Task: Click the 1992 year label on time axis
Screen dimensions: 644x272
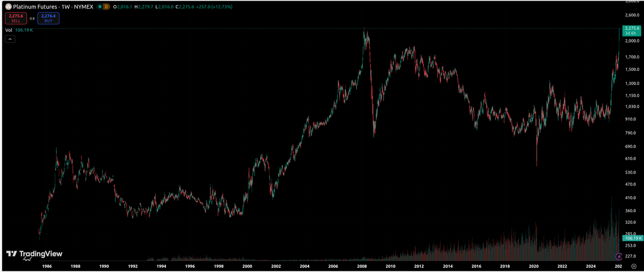Action: coord(133,266)
